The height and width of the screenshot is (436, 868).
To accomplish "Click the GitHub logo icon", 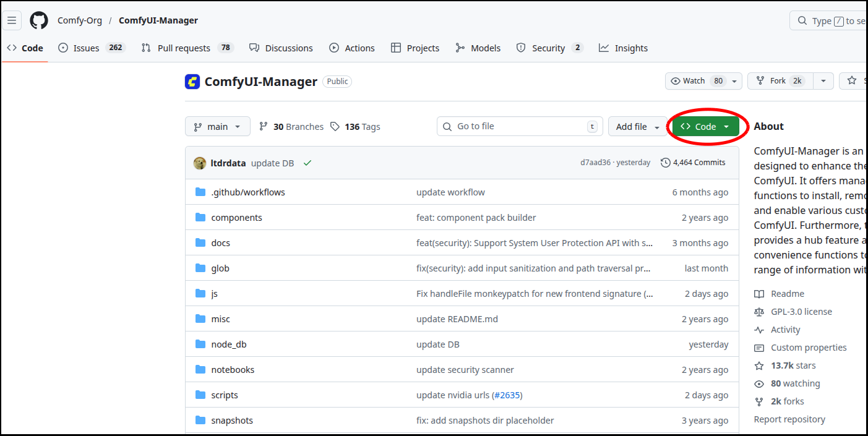I will 39,20.
